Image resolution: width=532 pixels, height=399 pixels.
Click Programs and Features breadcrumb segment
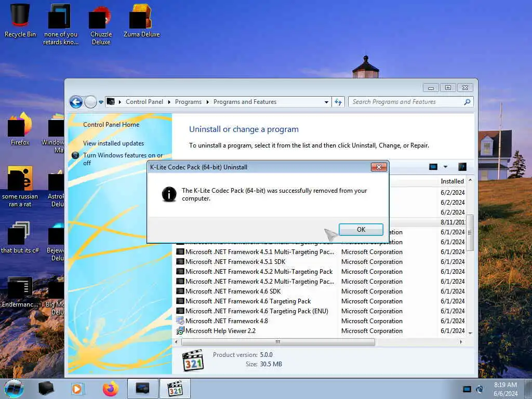[x=245, y=102]
